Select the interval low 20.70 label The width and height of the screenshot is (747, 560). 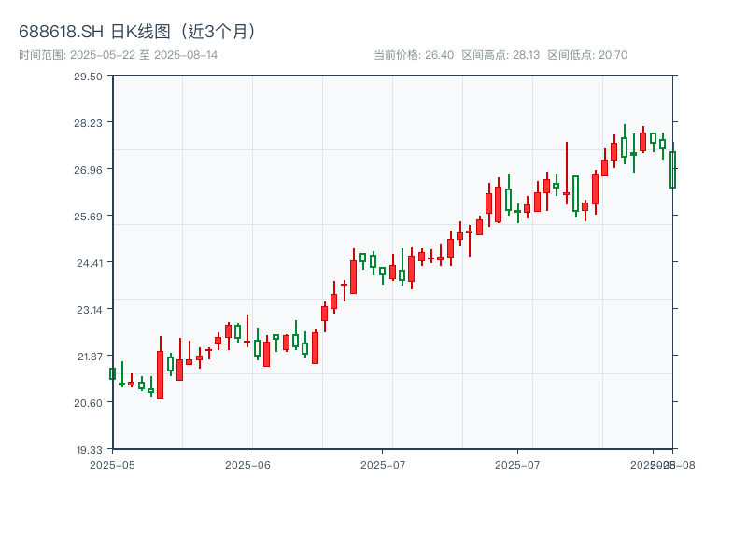pos(587,55)
